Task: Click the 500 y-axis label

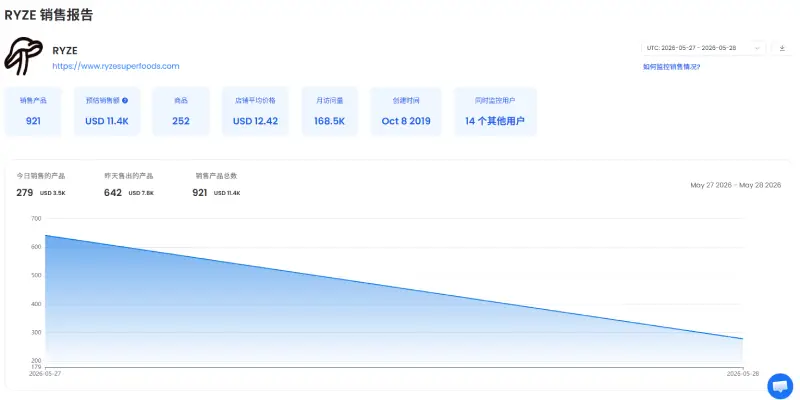Action: point(36,276)
